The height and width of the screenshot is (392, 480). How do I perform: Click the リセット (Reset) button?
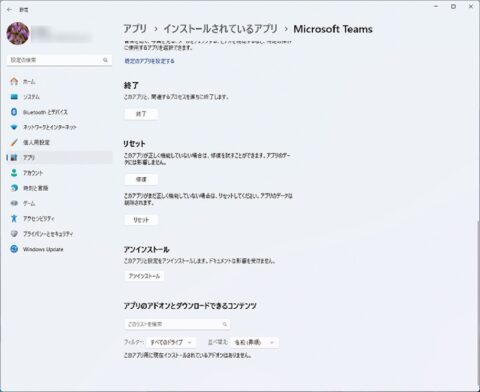141,220
